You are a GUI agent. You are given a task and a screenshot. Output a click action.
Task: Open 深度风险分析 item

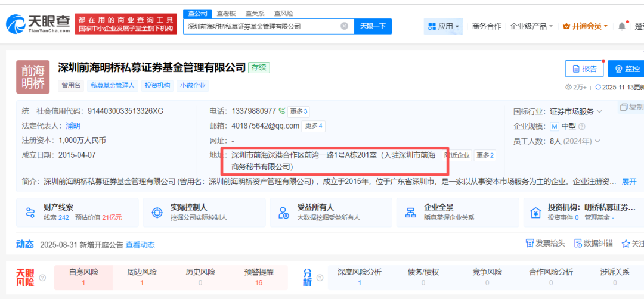click(360, 277)
